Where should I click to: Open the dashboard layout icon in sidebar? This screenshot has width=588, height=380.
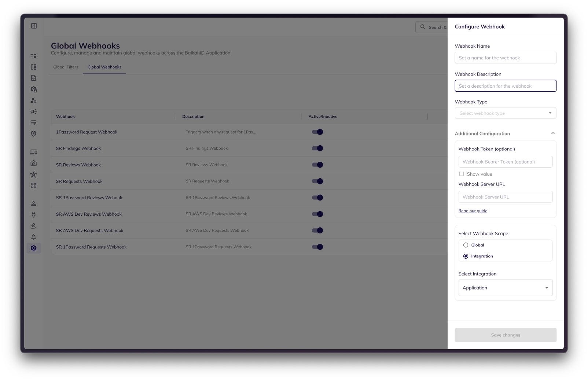[x=34, y=67]
